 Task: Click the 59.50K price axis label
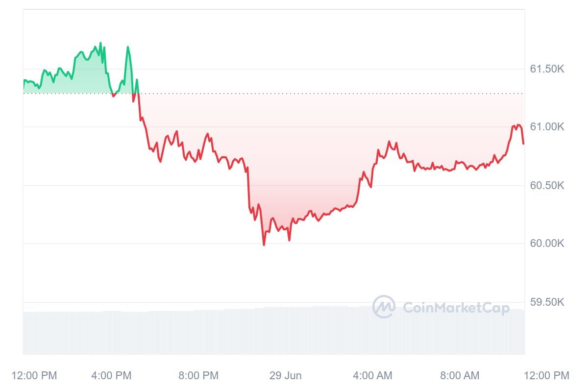click(x=547, y=302)
